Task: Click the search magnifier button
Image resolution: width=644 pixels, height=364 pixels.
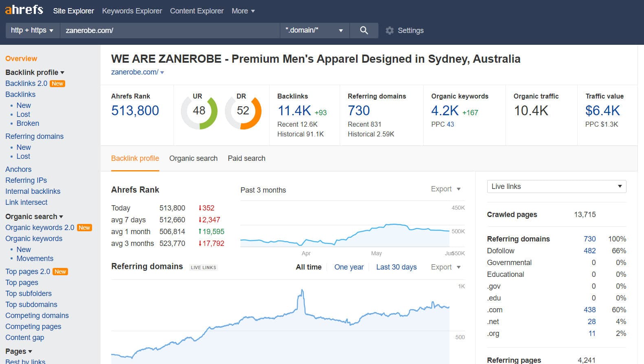Action: click(x=364, y=30)
